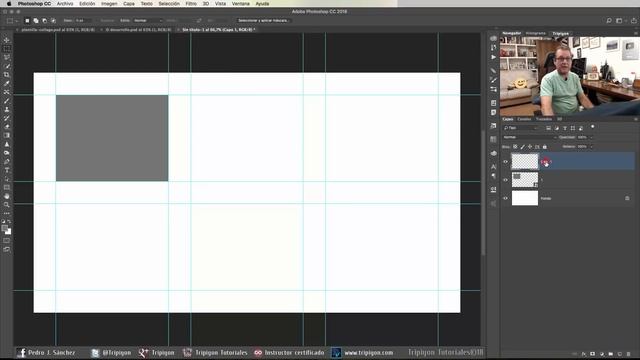Toggle layer filtering on/off switch

point(593,127)
